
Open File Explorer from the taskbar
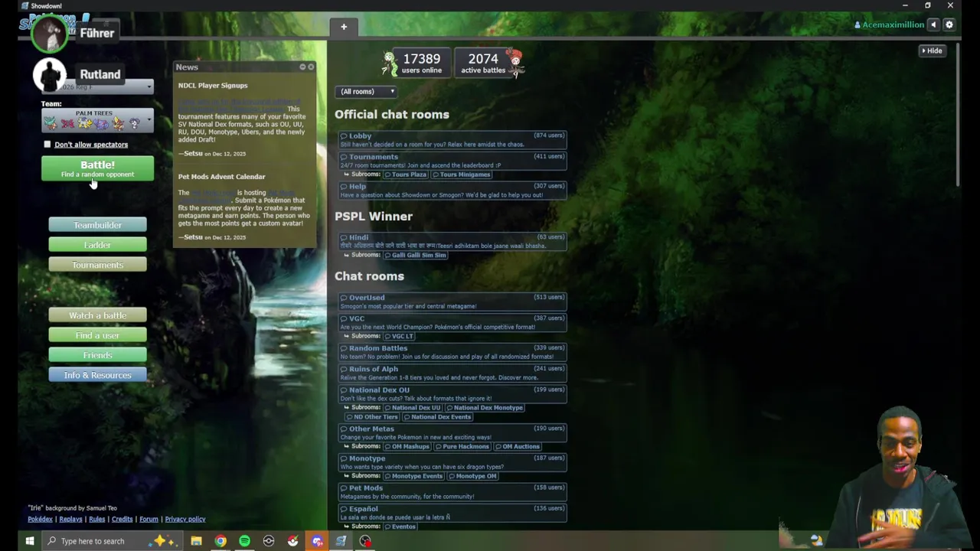[196, 541]
